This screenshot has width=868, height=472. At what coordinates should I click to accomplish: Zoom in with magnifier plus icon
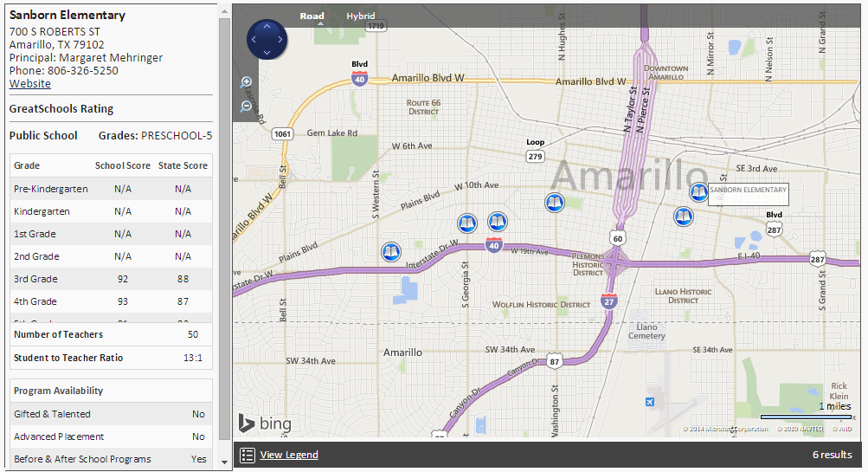coord(247,83)
